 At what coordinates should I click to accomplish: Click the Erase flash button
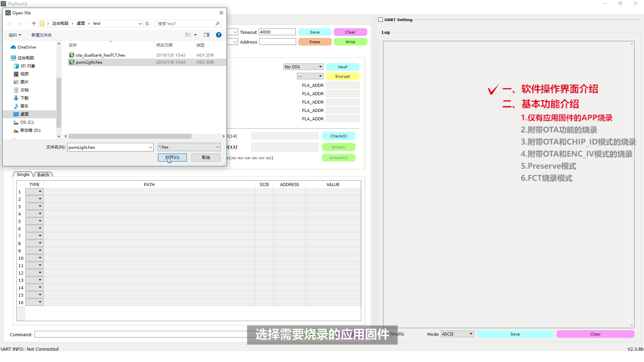[x=315, y=42]
